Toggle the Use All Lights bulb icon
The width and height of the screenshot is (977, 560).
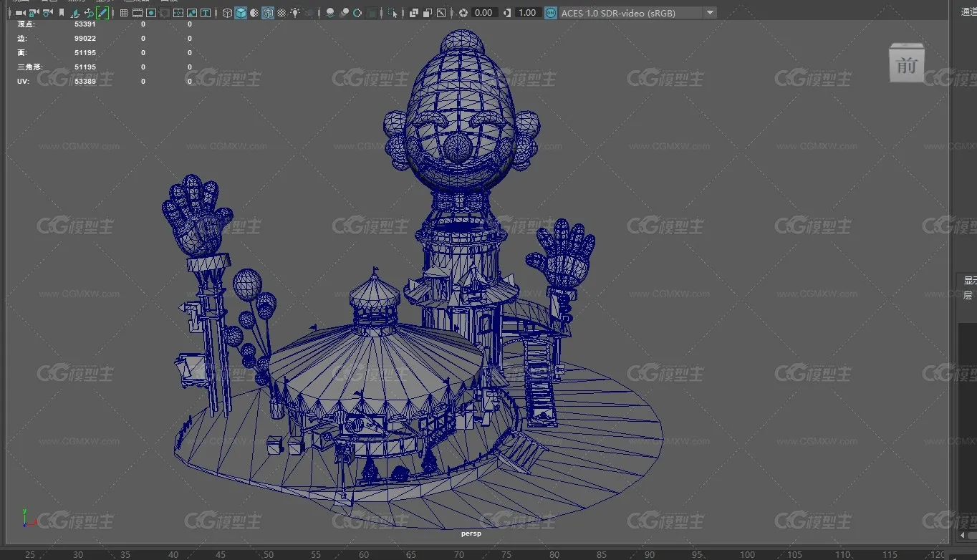click(295, 13)
